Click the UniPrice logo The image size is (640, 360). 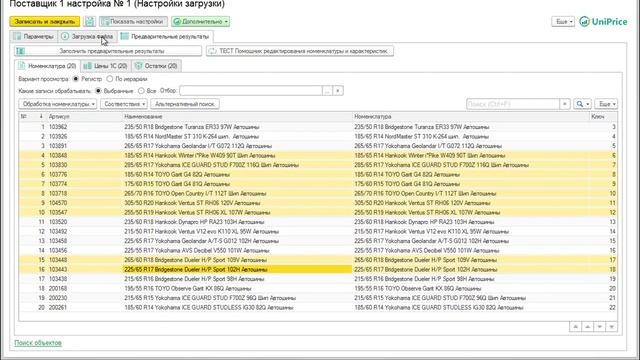tap(603, 22)
